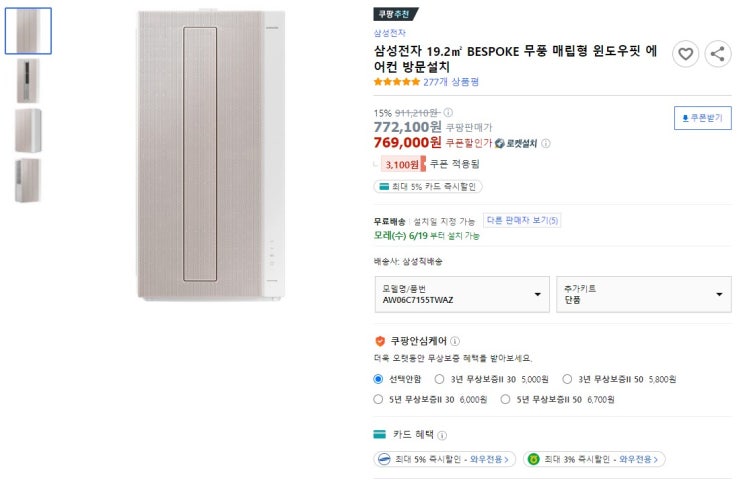The height and width of the screenshot is (480, 743).
Task: Click info icon next to 로켓설치
Action: [546, 143]
